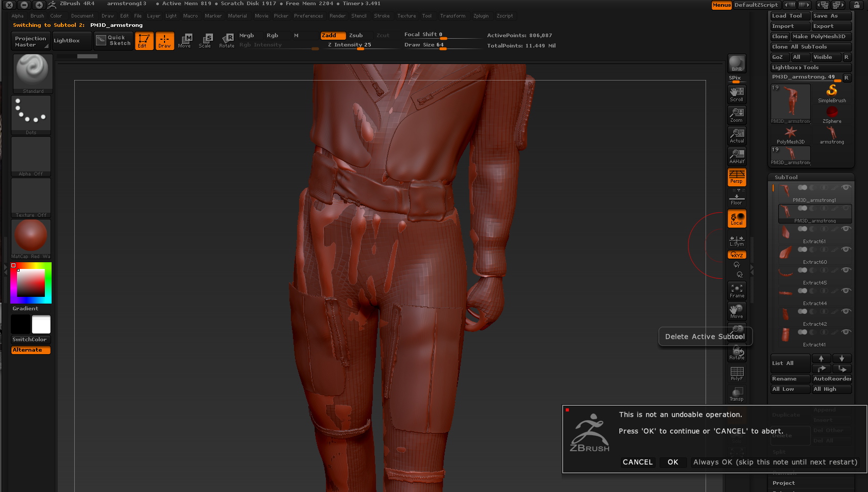Open the Preferences menu
Image resolution: width=868 pixels, height=492 pixels.
pos(308,16)
